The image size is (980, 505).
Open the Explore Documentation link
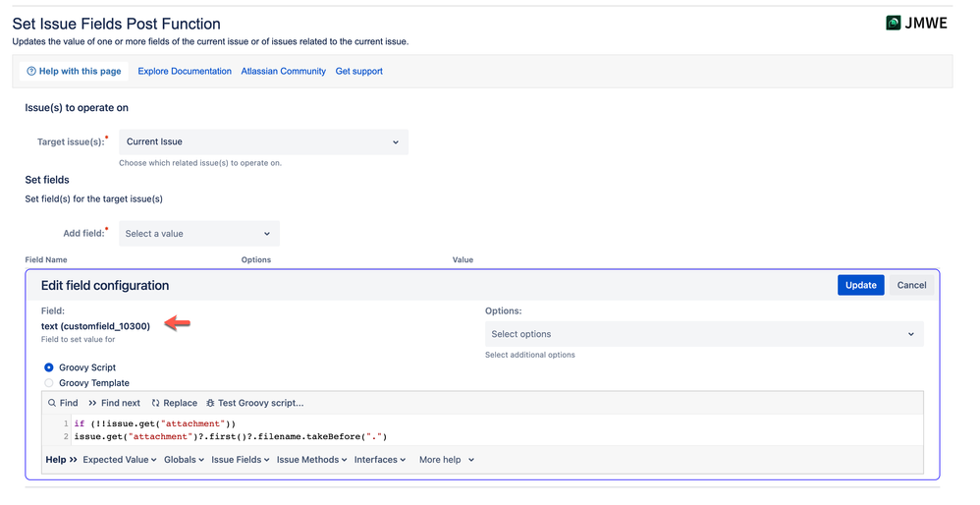[185, 71]
